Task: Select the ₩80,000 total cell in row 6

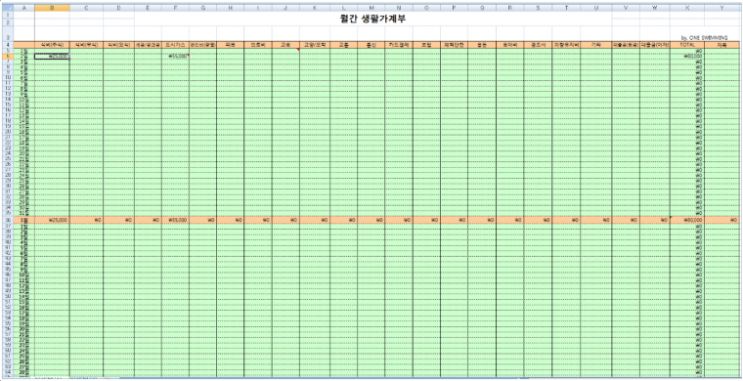Action: pyautogui.click(x=687, y=56)
